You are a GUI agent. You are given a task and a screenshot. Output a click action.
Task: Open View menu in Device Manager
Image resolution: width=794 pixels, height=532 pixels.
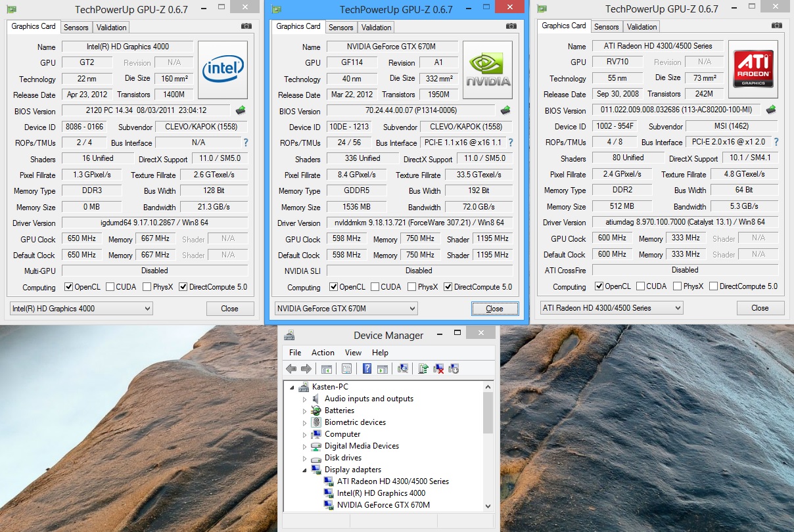353,353
